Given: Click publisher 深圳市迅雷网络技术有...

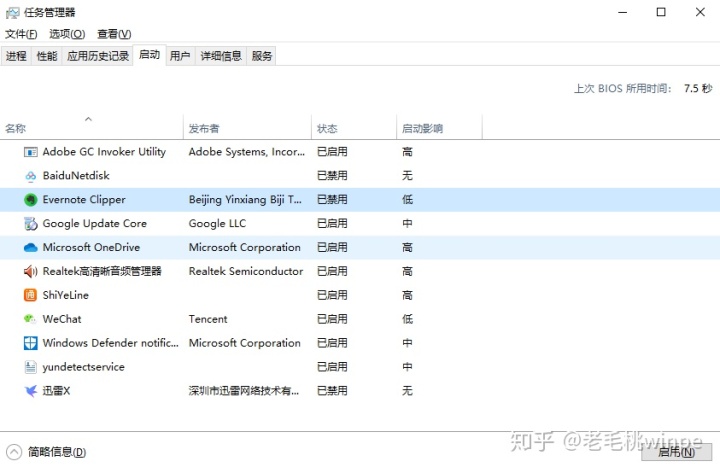Looking at the screenshot, I should (x=243, y=391).
